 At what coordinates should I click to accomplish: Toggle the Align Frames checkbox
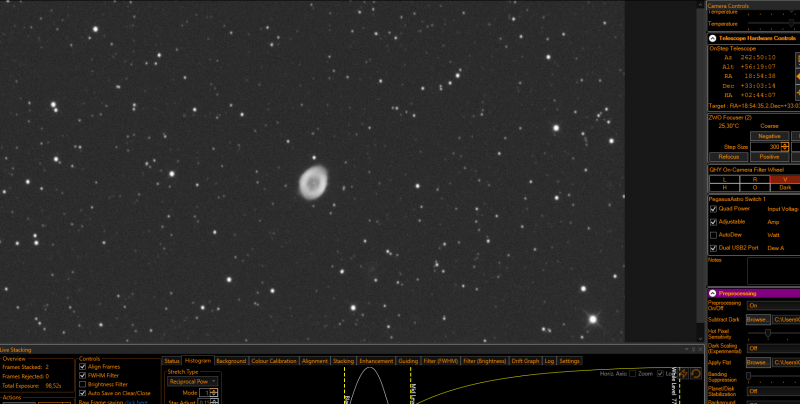(83, 367)
